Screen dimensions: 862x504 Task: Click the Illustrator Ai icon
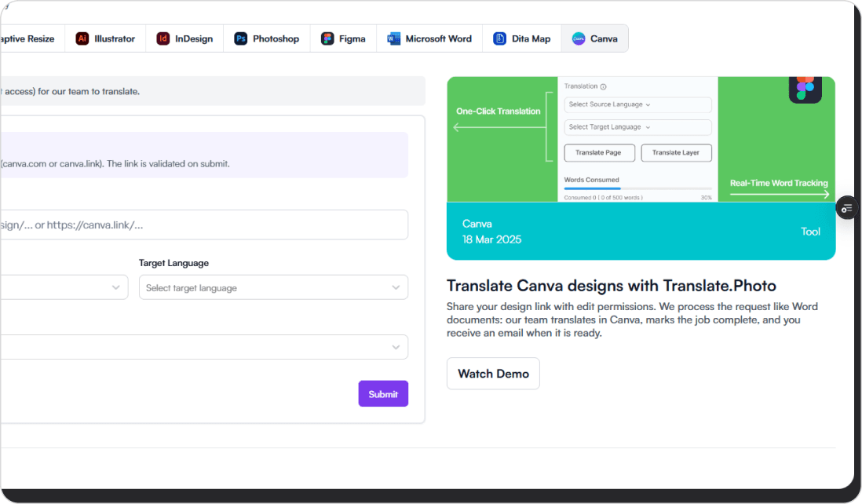pos(82,38)
